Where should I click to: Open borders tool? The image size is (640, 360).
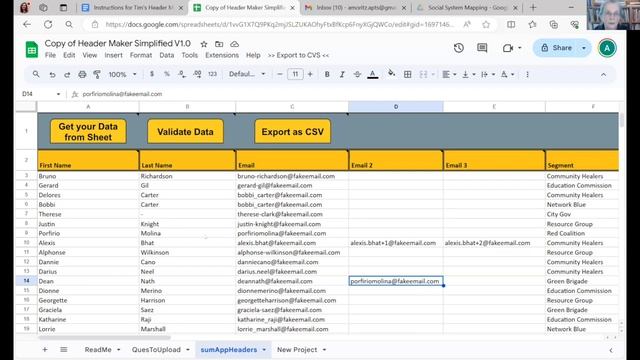(x=407, y=74)
